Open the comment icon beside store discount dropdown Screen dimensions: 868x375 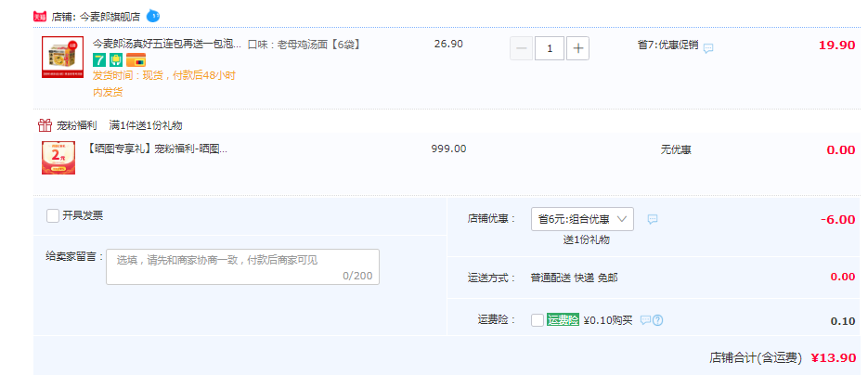pos(653,220)
